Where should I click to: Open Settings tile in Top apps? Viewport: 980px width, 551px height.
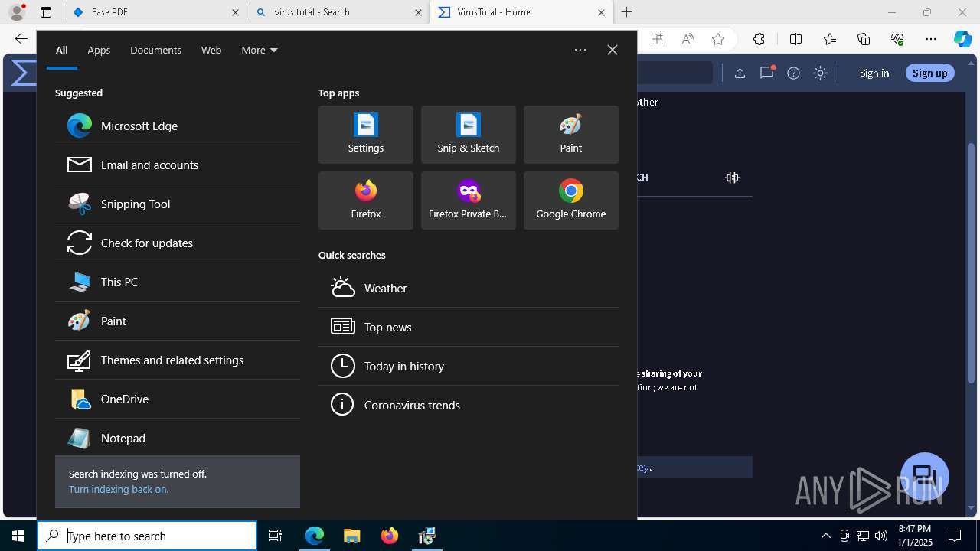[366, 135]
